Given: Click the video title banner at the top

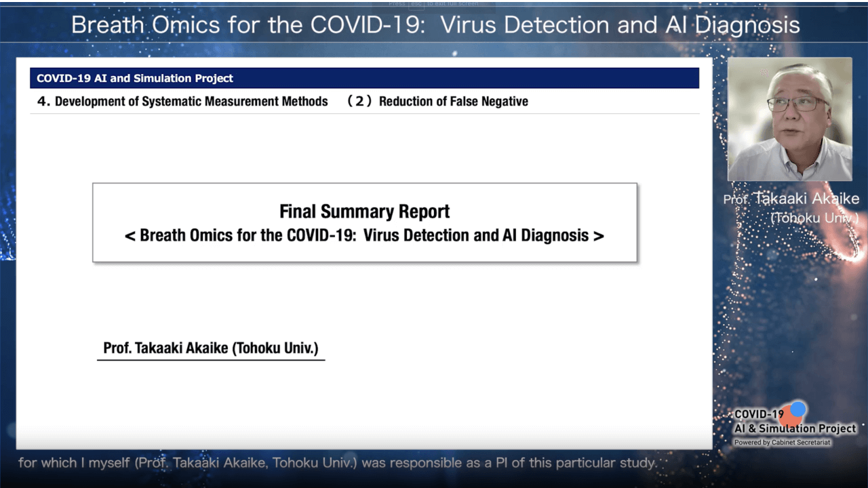Looking at the screenshot, I should pos(435,25).
